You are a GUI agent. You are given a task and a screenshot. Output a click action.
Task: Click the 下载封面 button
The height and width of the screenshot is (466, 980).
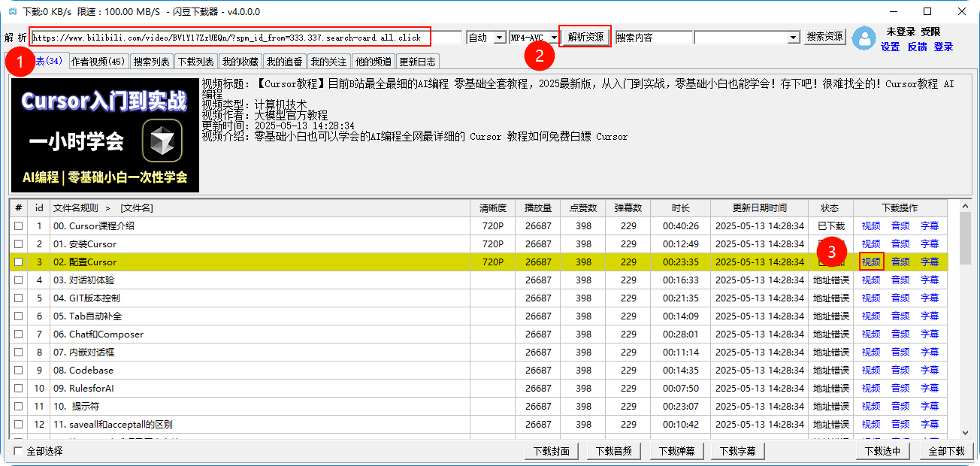point(552,452)
